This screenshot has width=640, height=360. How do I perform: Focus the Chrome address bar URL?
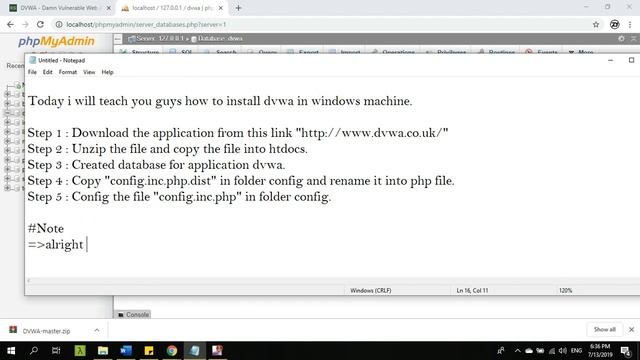point(146,24)
